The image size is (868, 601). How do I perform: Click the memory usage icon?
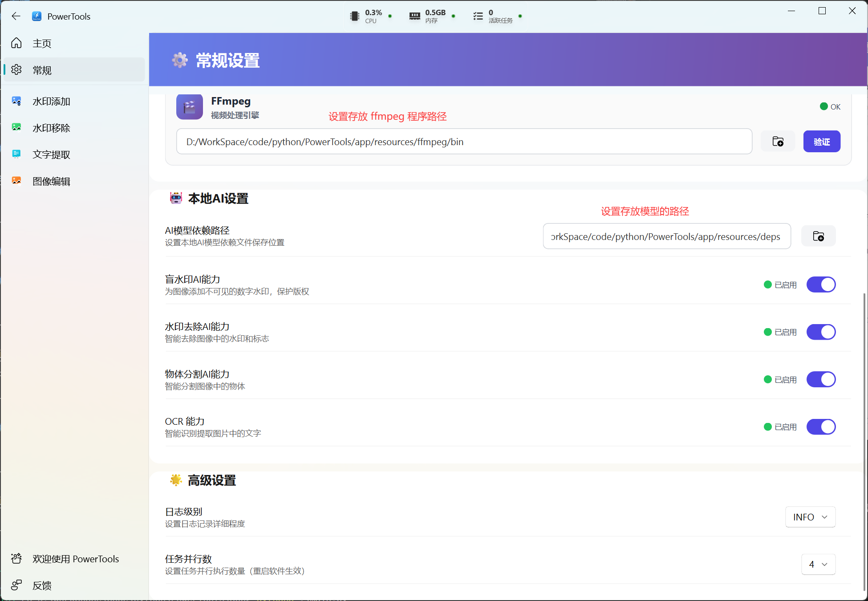point(414,16)
